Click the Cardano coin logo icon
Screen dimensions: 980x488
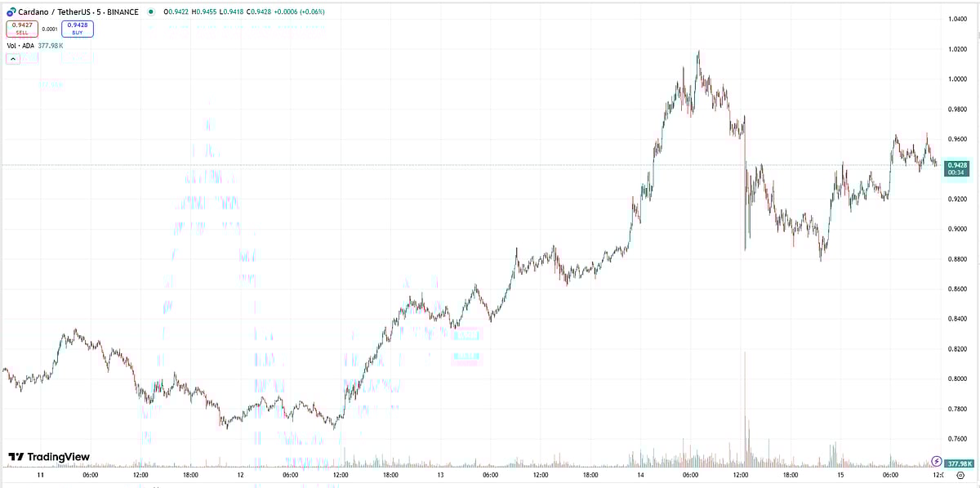[11, 11]
